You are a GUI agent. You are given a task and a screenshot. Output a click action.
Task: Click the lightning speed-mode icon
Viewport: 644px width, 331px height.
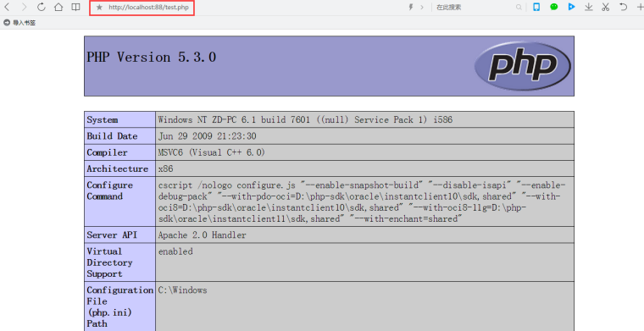[411, 7]
